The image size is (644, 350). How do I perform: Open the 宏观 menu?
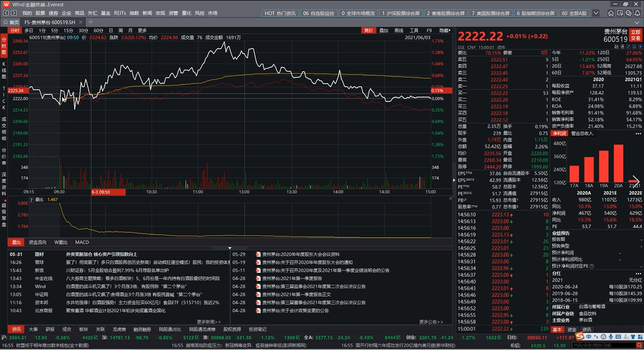point(160,12)
